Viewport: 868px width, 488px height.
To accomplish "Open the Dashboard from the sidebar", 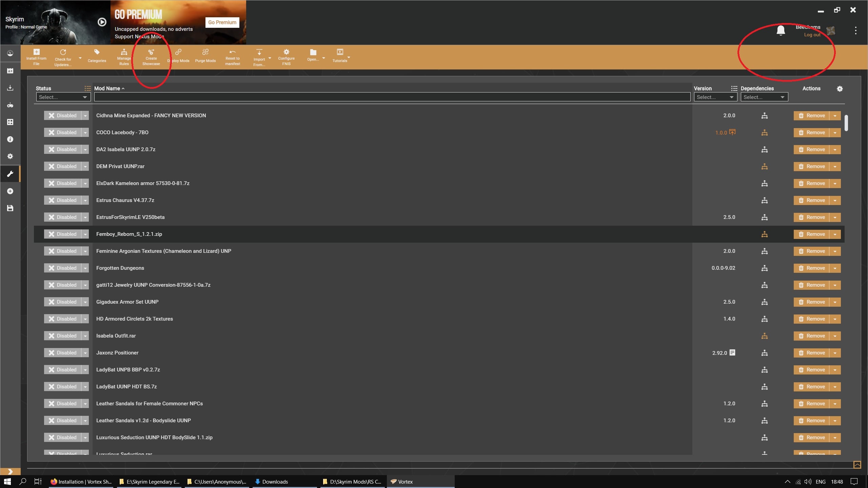I will point(10,53).
